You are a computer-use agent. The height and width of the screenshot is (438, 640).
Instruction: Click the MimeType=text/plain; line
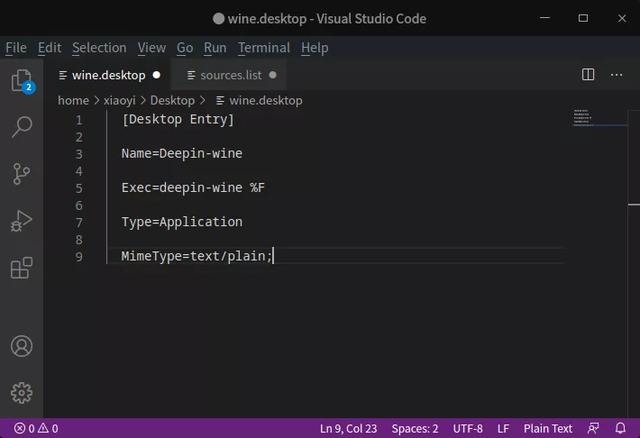(197, 256)
